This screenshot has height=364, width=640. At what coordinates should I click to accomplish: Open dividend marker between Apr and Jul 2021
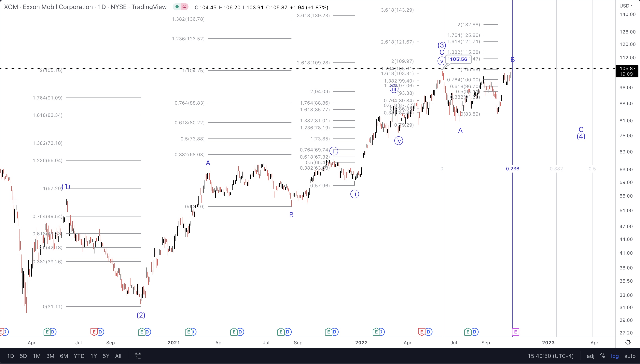tap(240, 332)
